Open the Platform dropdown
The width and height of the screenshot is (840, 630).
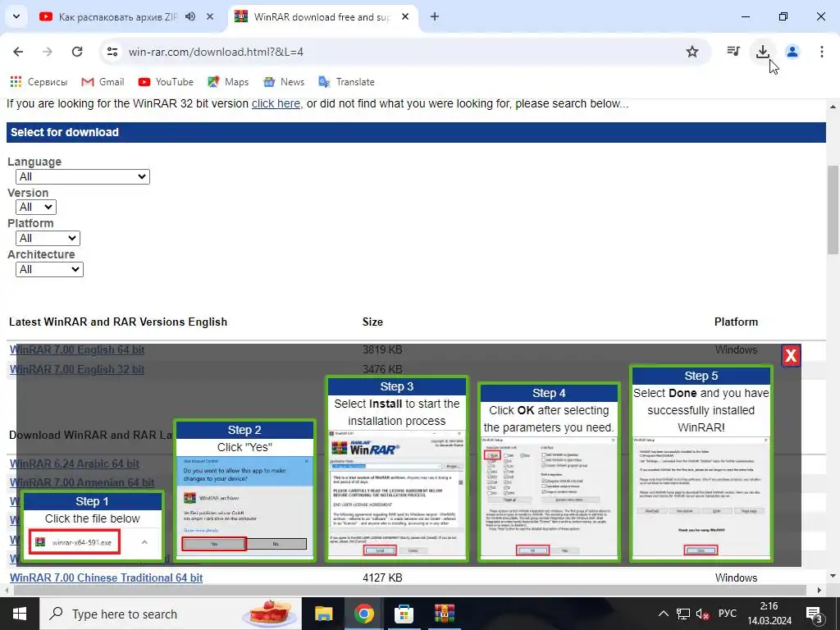pyautogui.click(x=48, y=238)
